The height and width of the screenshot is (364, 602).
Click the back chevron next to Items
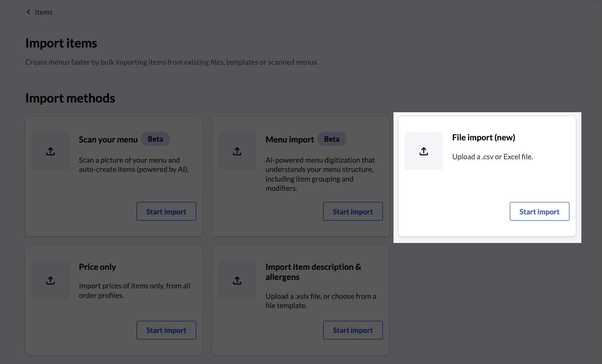tap(28, 12)
